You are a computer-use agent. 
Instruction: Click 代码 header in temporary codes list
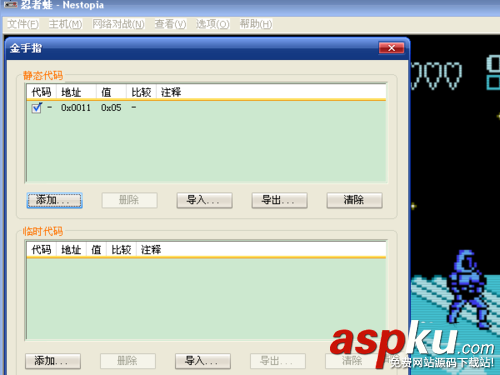point(42,249)
